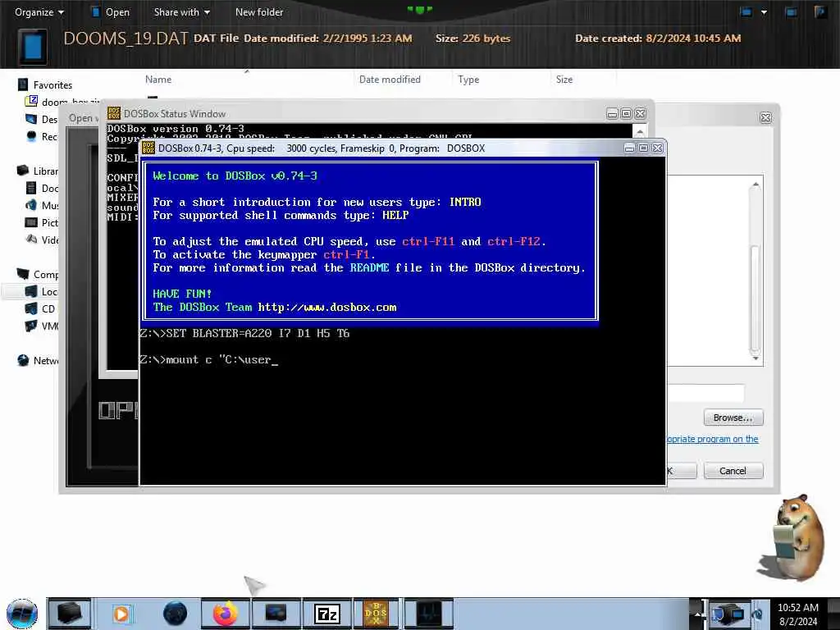The image size is (840, 630).
Task: Select Libraries in the navigation pane
Action: pyautogui.click(x=38, y=171)
